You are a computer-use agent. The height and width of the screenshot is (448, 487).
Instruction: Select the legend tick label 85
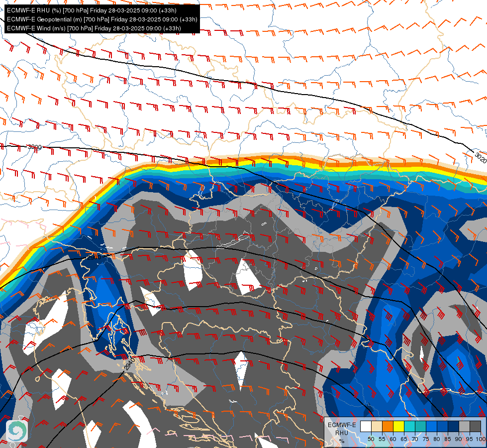tap(448, 439)
